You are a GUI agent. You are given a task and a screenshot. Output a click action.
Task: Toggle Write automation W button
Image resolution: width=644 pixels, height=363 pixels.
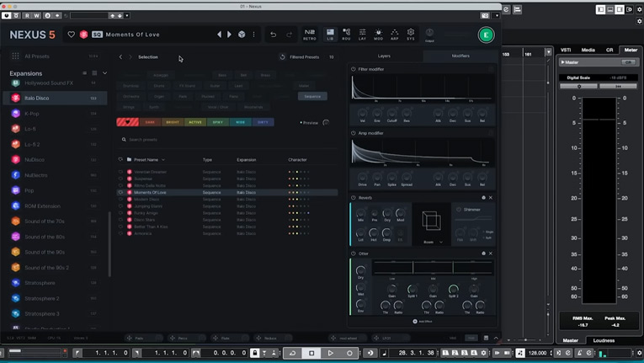(36, 16)
